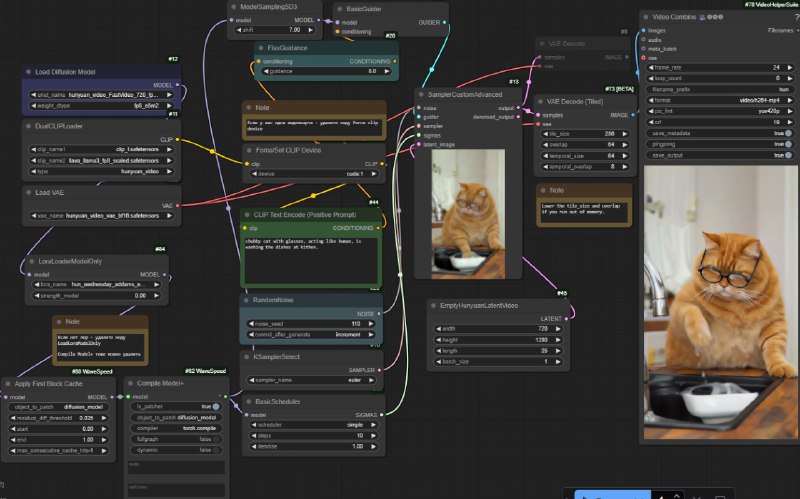Collapse the Load VAE node with its title dot
Screen dimensions: 800x499
(28, 192)
